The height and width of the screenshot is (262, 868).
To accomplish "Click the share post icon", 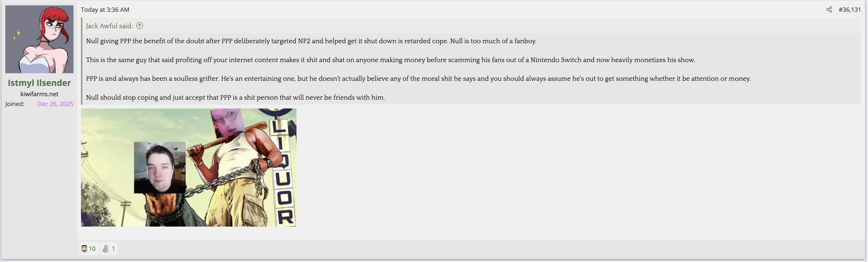I will pos(829,9).
